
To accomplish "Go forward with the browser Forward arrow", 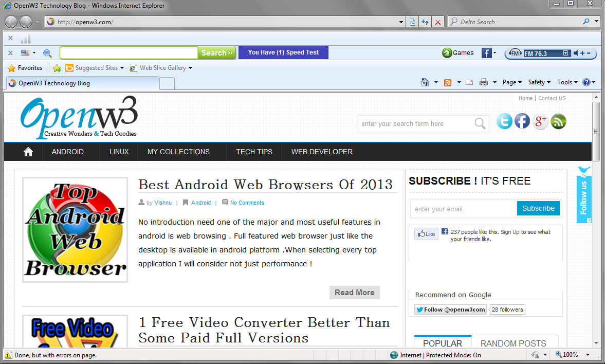I will (x=26, y=22).
